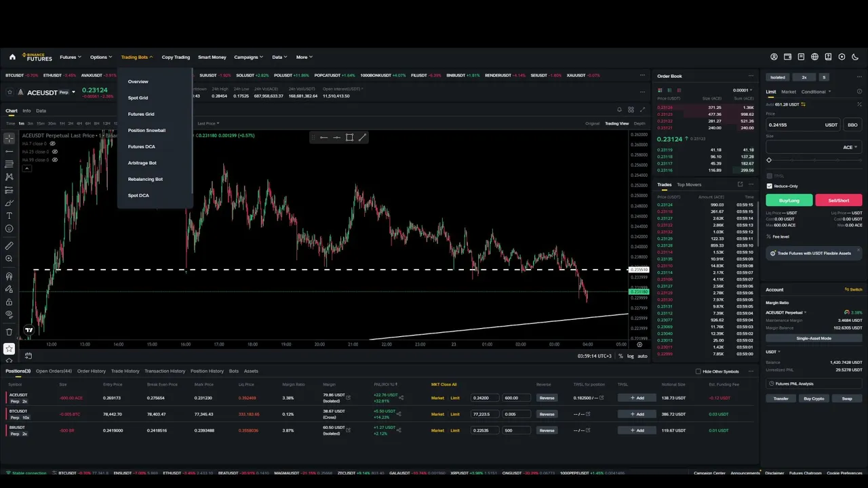Select the rectangle tool in floating toolbar
Screen dimensions: 868x488
349,138
